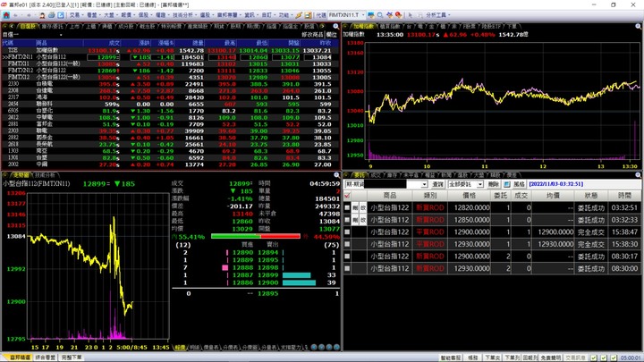Image resolution: width=644 pixels, height=362 pixels.
Task: Open the 功能 dropdown menu
Action: click(x=285, y=15)
